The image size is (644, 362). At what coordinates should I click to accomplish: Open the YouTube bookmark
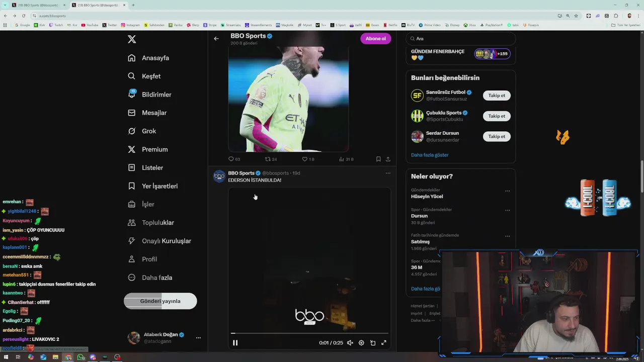point(90,25)
